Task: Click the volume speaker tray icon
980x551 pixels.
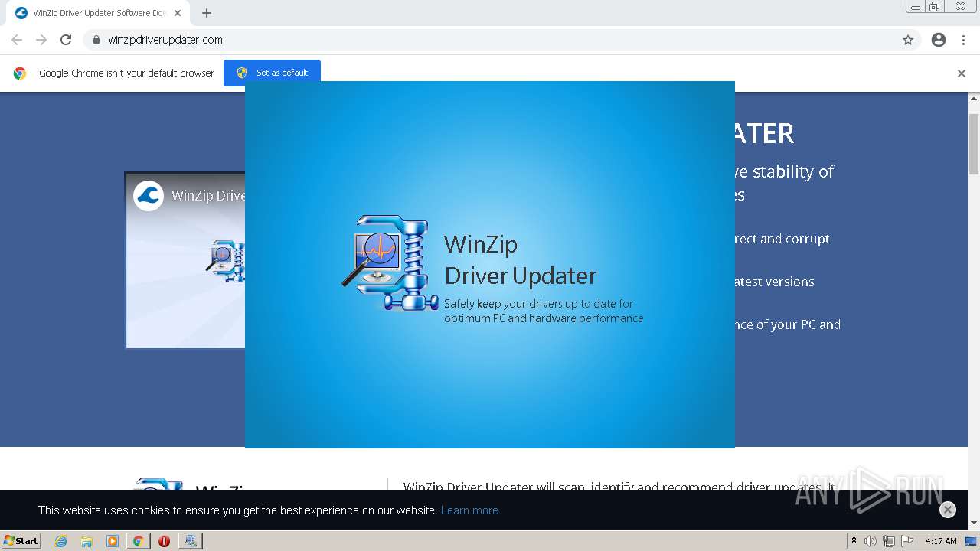Action: click(871, 541)
